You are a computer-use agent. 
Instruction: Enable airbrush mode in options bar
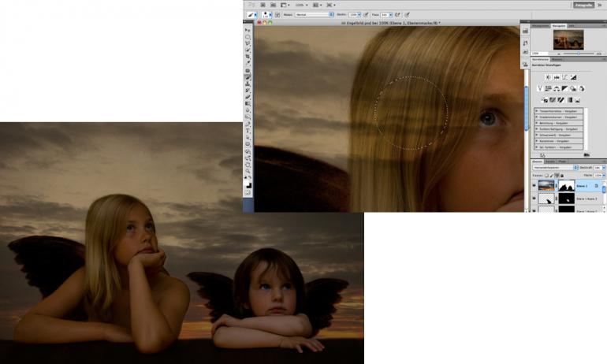coord(397,15)
